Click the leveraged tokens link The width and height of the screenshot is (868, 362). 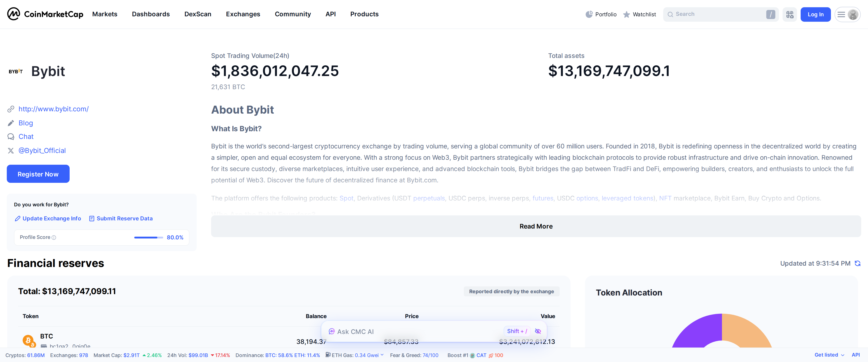point(628,198)
